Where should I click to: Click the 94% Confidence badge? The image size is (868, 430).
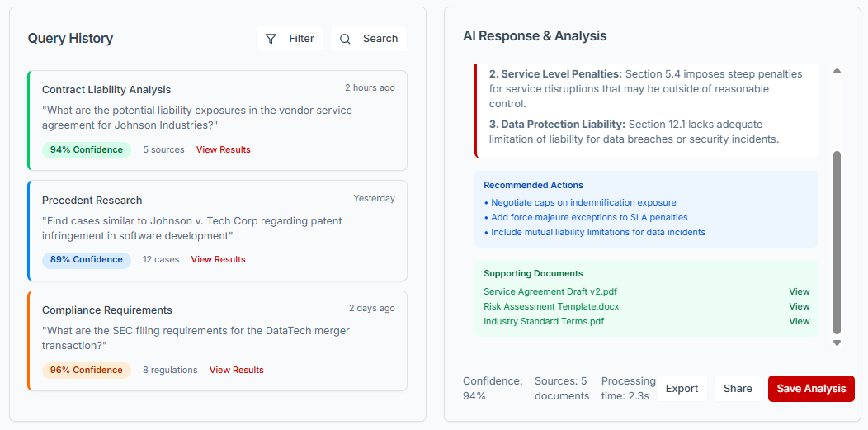pyautogui.click(x=87, y=150)
